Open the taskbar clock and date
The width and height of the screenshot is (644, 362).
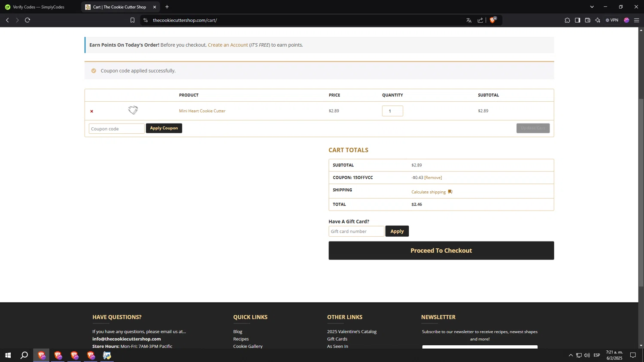click(614, 355)
